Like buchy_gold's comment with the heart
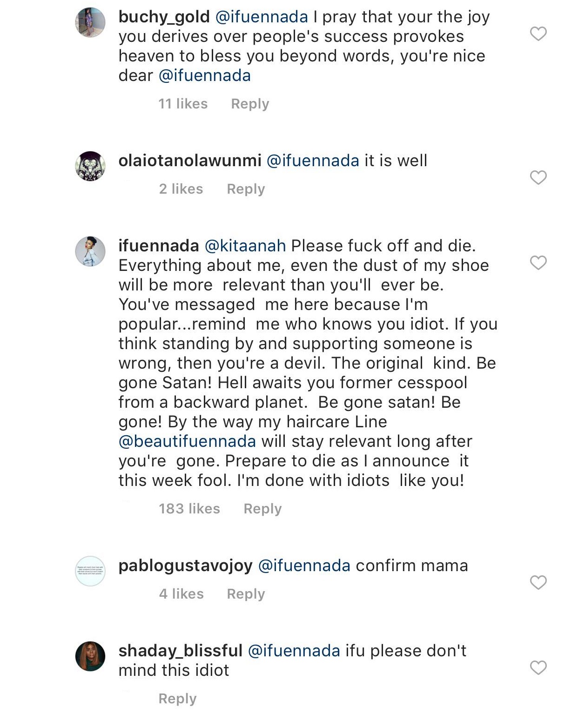 (538, 34)
